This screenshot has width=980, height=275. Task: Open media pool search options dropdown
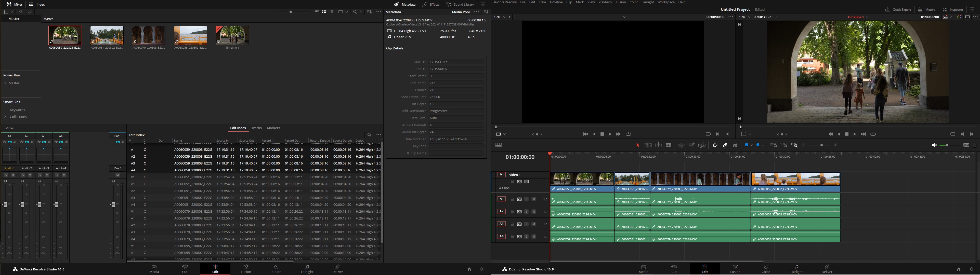tap(361, 12)
